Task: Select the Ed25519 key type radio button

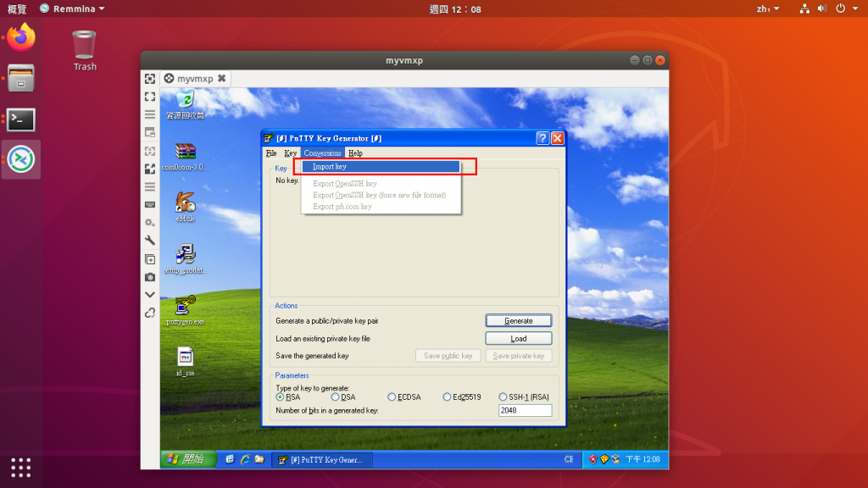Action: (447, 397)
